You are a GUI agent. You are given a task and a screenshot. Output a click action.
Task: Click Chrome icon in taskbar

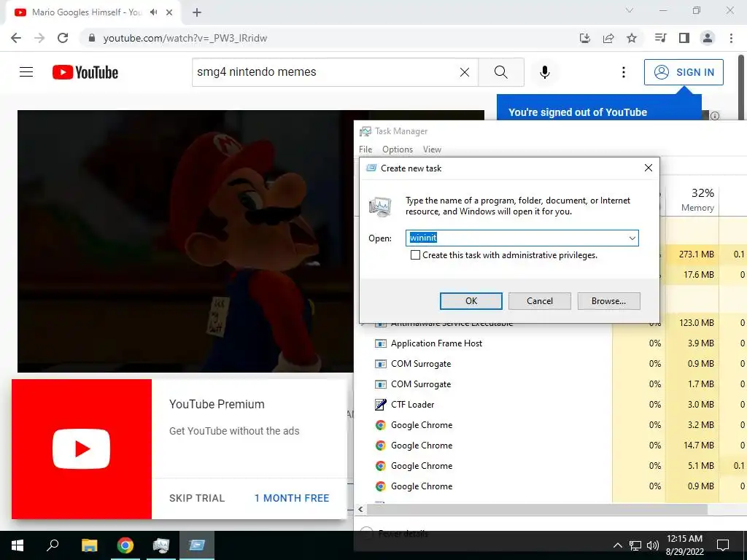coord(125,545)
